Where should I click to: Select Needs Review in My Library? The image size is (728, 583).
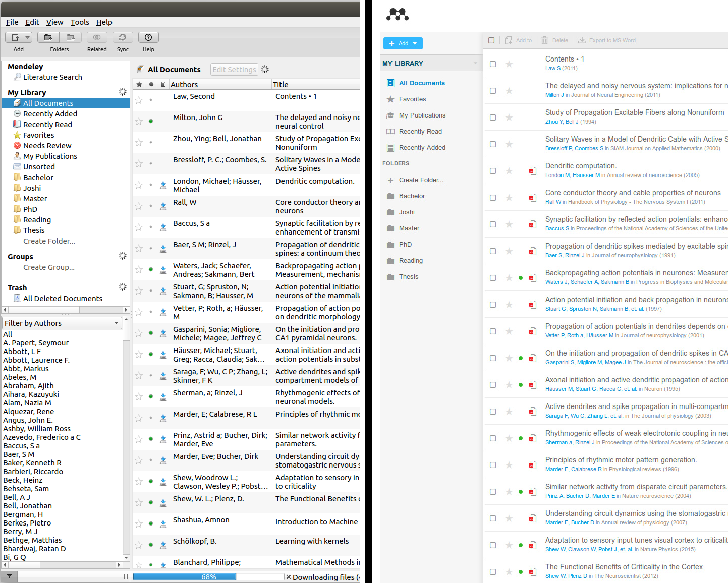(x=47, y=146)
